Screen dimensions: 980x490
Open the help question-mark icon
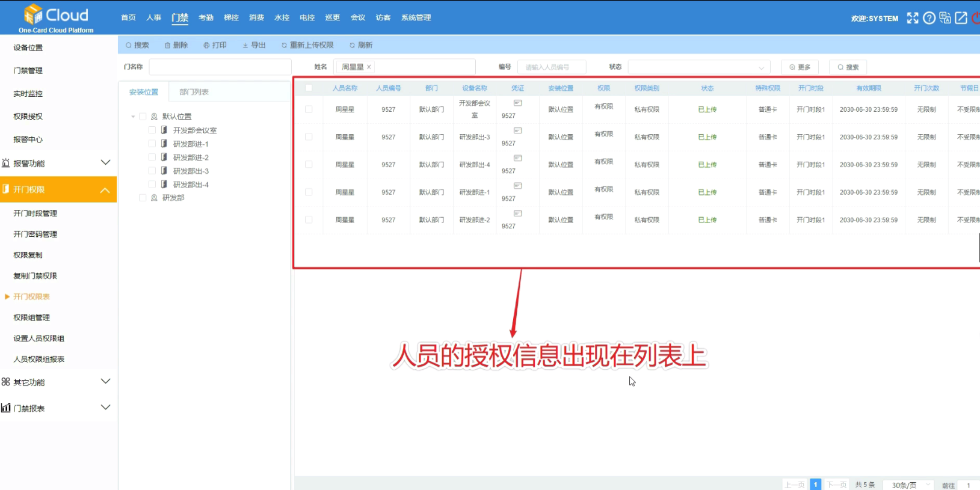pos(929,18)
